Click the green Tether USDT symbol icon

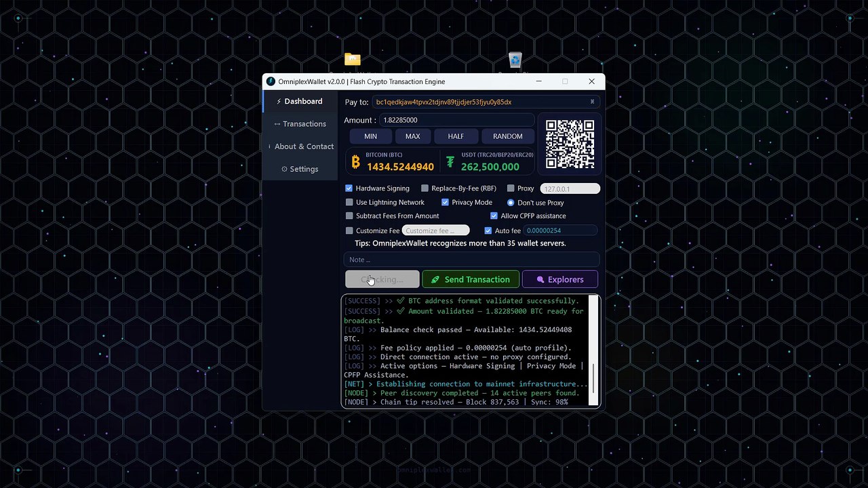[451, 161]
